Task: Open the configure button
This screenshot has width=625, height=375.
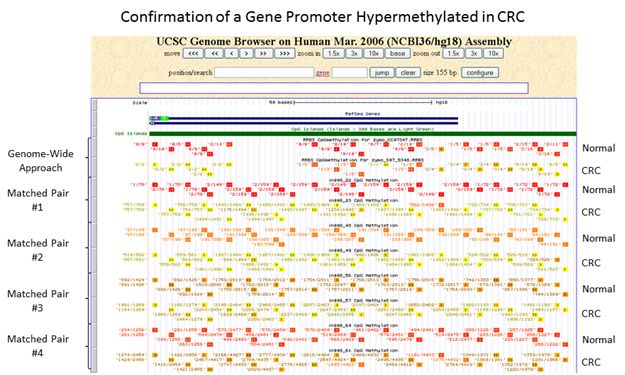Action: [480, 73]
